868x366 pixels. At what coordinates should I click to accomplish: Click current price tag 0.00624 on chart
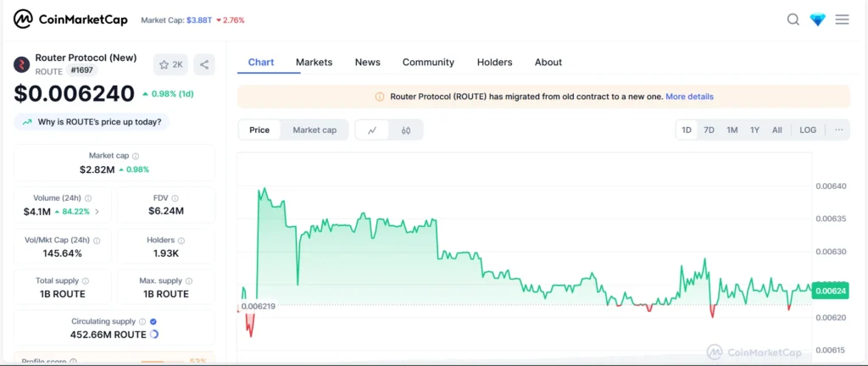(831, 291)
